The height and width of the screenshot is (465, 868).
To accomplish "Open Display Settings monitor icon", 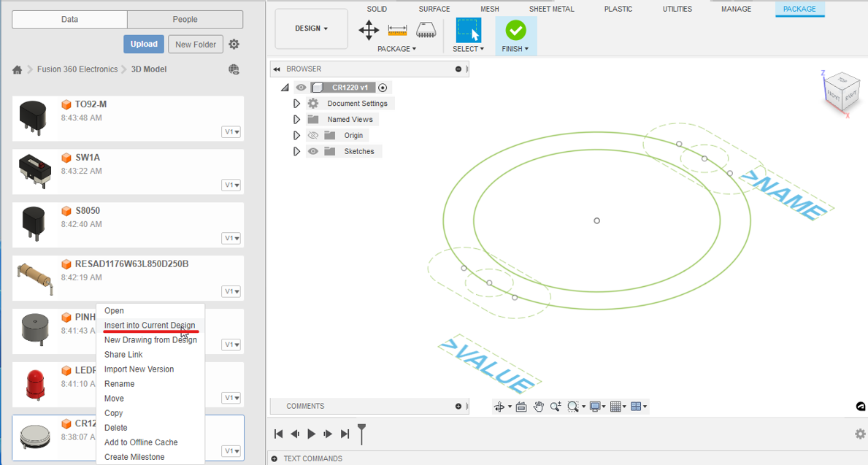I will [595, 407].
